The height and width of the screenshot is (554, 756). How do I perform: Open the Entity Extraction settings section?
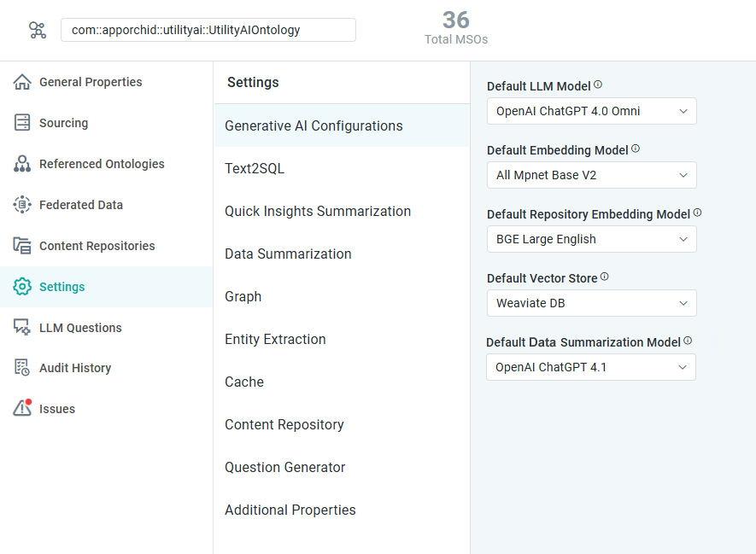click(x=275, y=339)
